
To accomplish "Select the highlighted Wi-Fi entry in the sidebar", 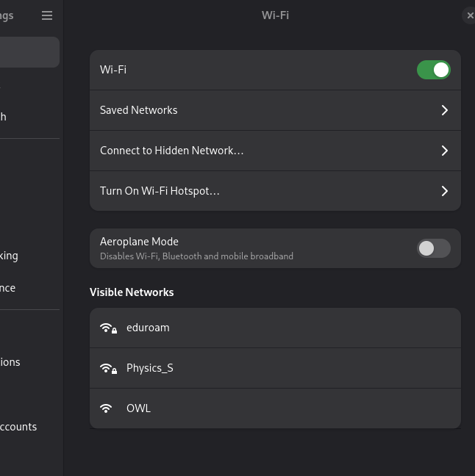I will (x=28, y=53).
